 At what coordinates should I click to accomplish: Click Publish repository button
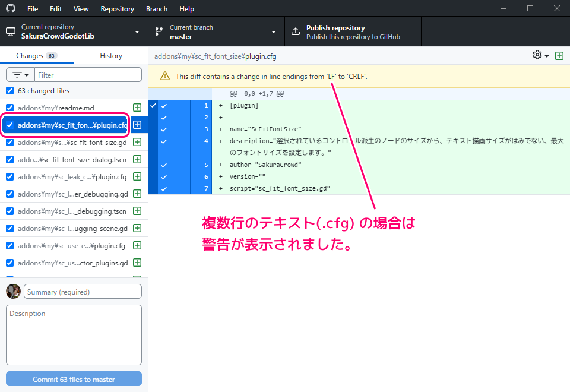pyautogui.click(x=353, y=32)
